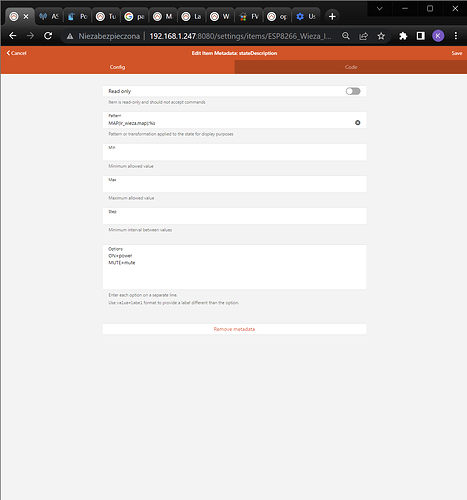Save the stateDescription metadata
The height and width of the screenshot is (500, 467).
[457, 53]
